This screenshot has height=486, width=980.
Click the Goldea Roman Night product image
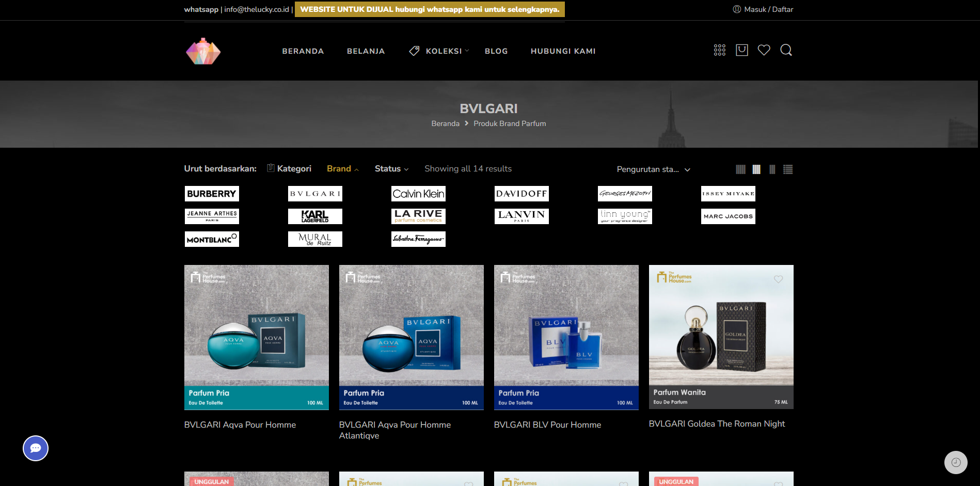(721, 337)
